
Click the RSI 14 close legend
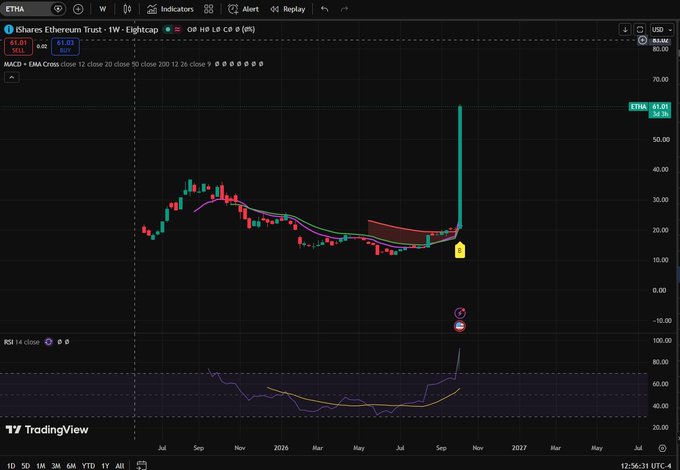[x=22, y=342]
